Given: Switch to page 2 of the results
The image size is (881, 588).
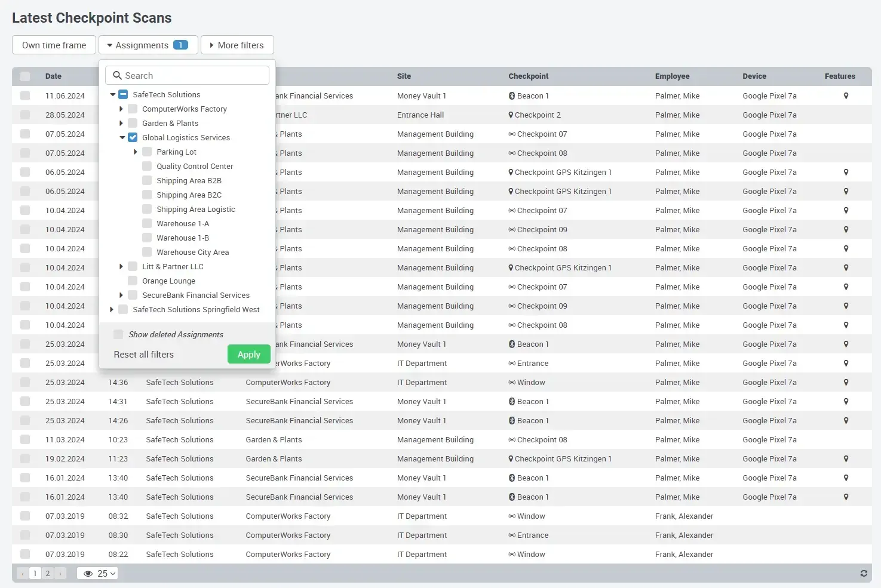Looking at the screenshot, I should click(48, 573).
